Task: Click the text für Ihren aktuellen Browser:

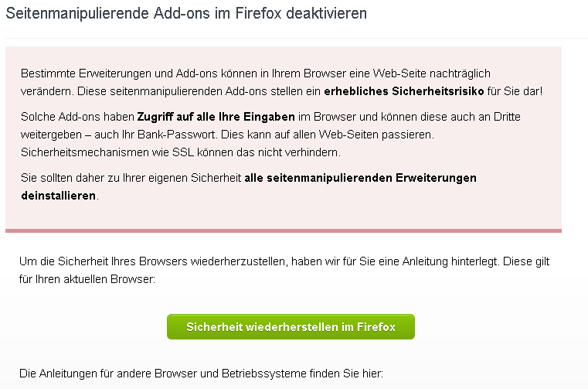Action: [87, 279]
